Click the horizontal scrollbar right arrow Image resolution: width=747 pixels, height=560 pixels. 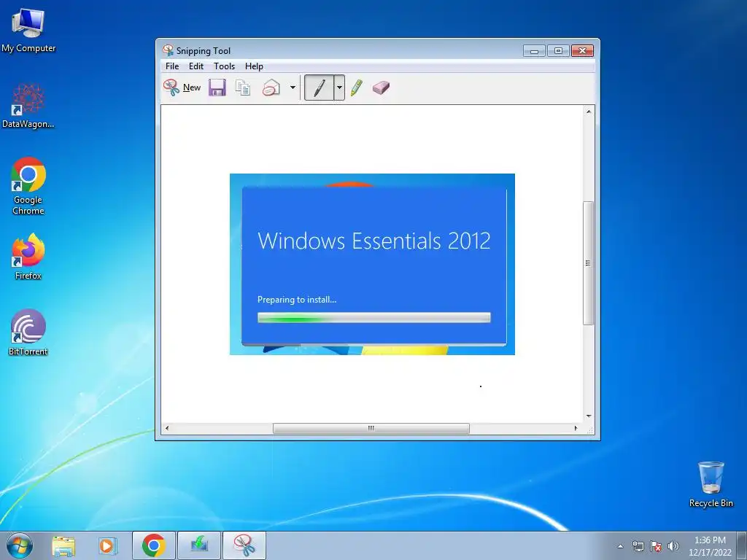[576, 428]
